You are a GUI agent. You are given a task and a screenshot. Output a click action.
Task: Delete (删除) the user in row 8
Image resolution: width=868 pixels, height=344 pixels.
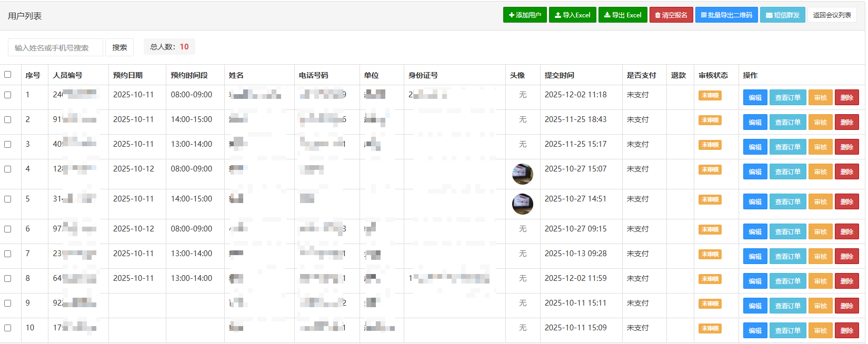tap(846, 281)
